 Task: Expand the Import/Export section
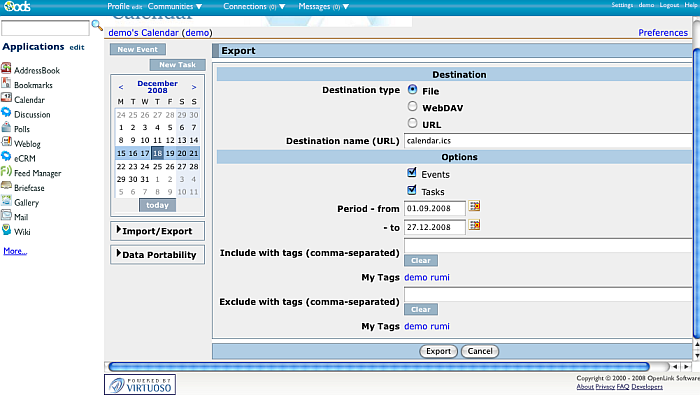tap(158, 231)
